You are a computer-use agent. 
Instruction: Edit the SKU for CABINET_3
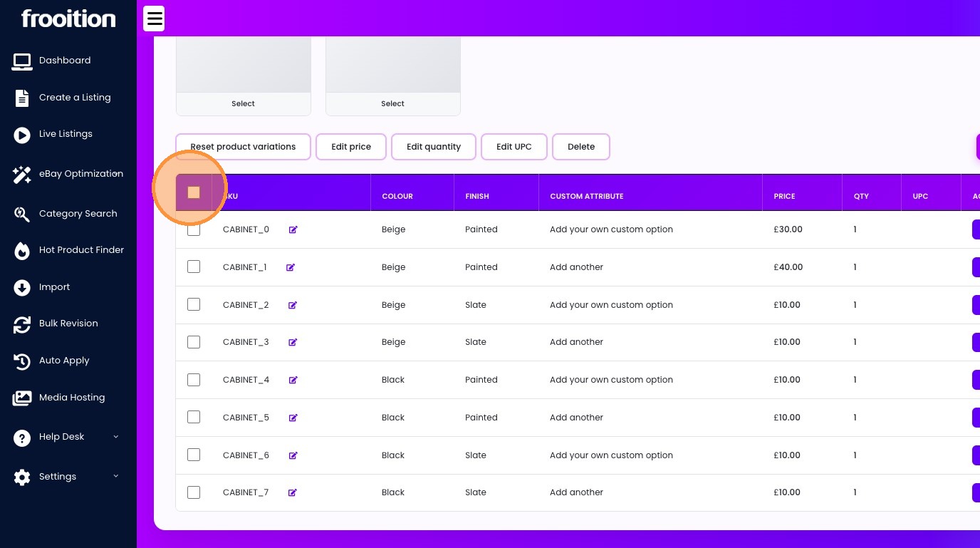(293, 342)
